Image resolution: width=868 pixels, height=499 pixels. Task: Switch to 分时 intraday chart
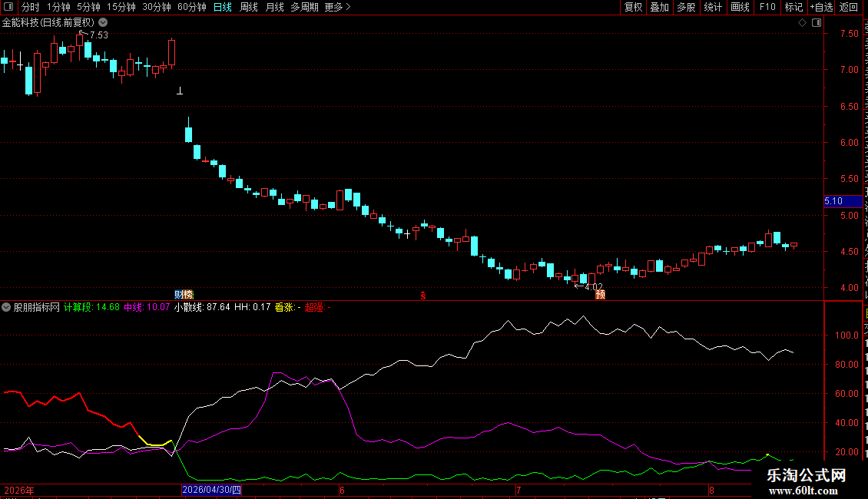31,7
